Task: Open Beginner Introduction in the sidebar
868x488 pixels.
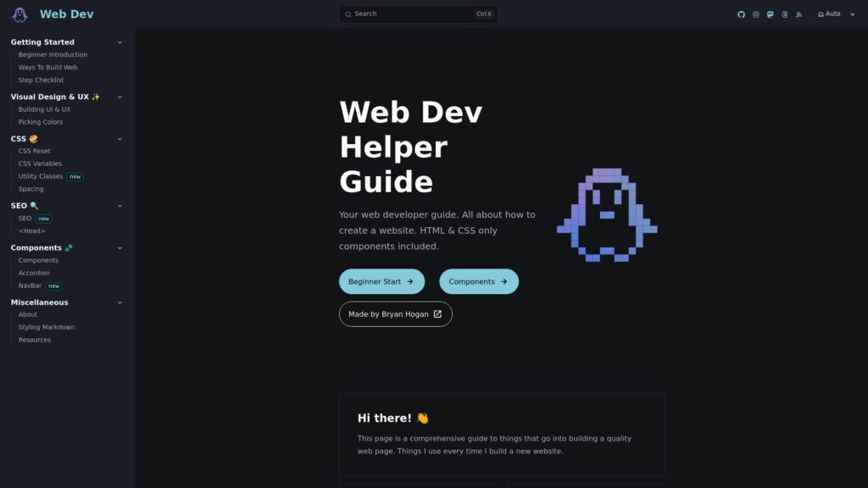Action: [53, 55]
